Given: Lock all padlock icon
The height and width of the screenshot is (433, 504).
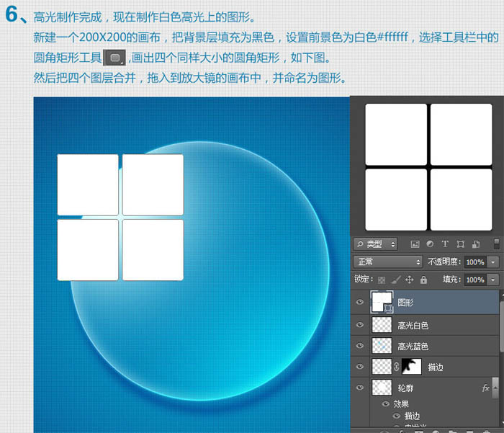Looking at the screenshot, I should click(x=423, y=280).
